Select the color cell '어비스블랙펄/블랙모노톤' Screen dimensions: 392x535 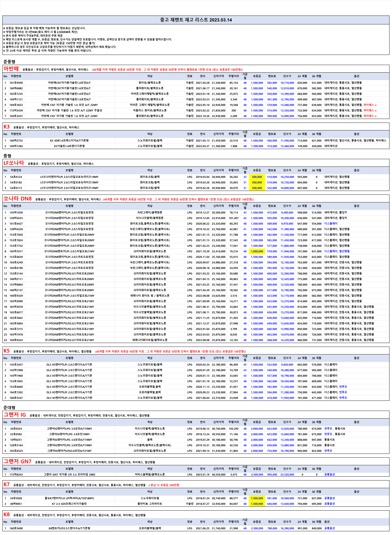coord(150,475)
